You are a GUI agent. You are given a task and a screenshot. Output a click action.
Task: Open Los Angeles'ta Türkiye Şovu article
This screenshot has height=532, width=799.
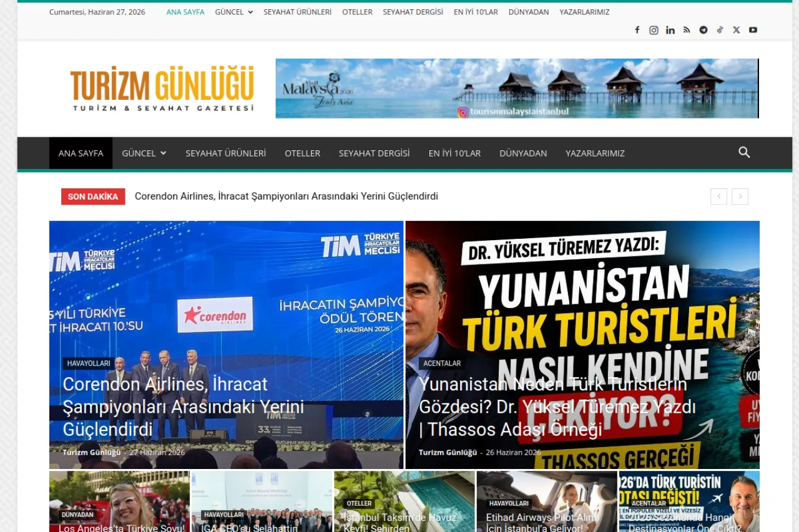(122, 528)
